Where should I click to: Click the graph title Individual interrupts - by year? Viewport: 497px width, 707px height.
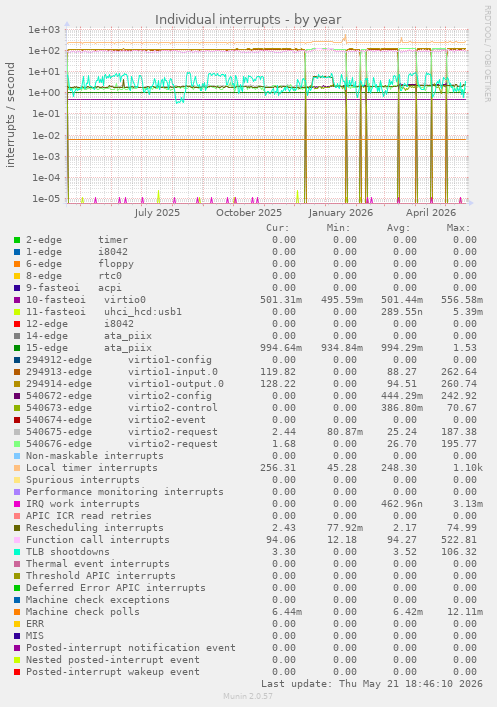248,20
